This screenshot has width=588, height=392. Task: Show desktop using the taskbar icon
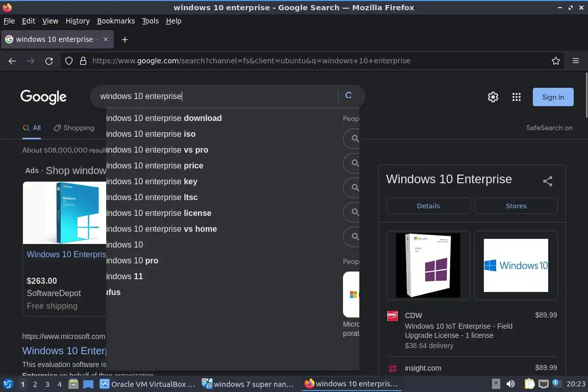(88, 384)
